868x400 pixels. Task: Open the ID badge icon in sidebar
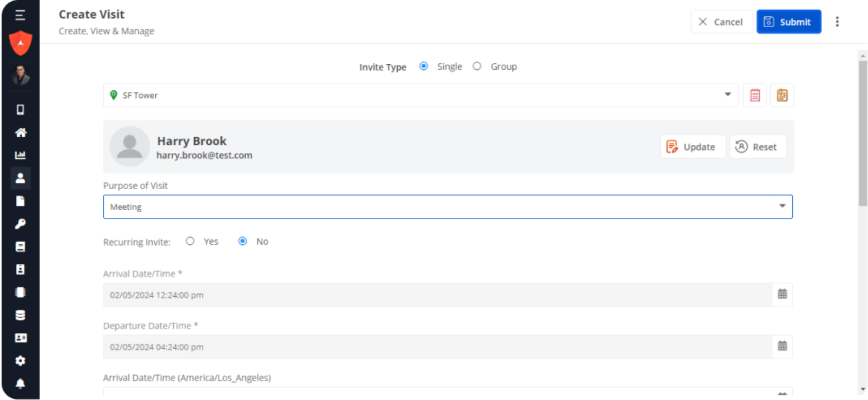coord(21,269)
